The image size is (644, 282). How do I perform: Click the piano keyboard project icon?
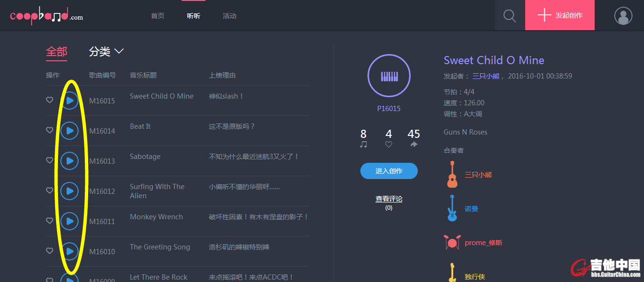(389, 76)
